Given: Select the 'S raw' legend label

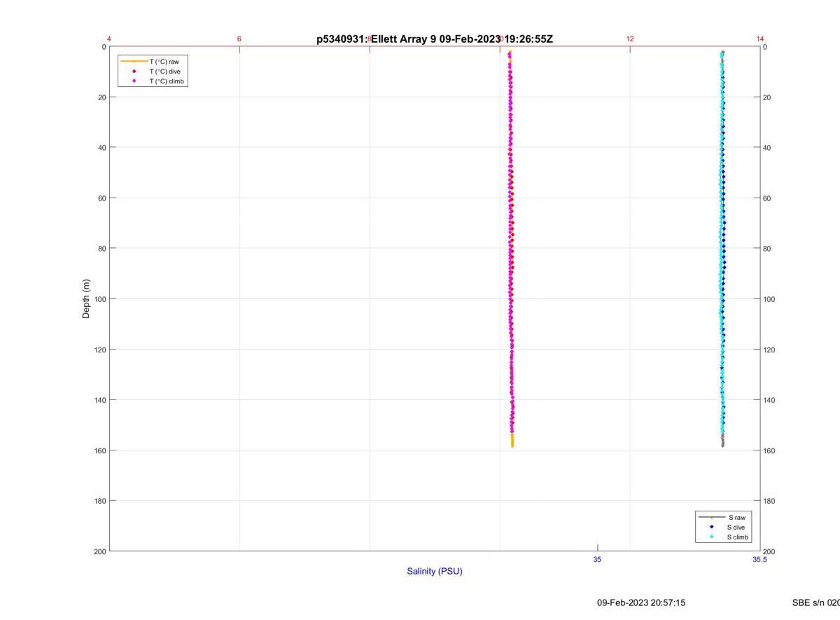Looking at the screenshot, I should pyautogui.click(x=736, y=517).
